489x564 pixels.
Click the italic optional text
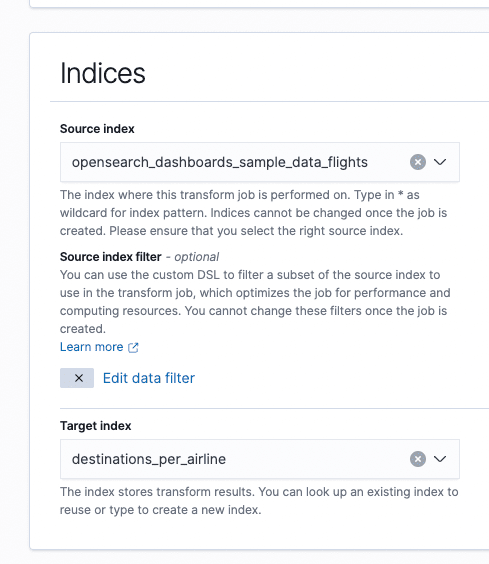[196, 257]
